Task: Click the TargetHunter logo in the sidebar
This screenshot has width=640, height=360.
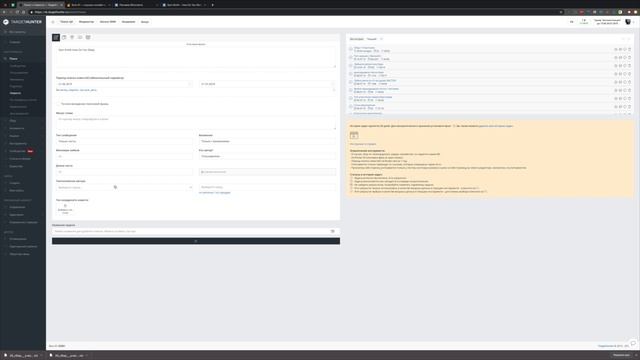Action: coord(23,22)
